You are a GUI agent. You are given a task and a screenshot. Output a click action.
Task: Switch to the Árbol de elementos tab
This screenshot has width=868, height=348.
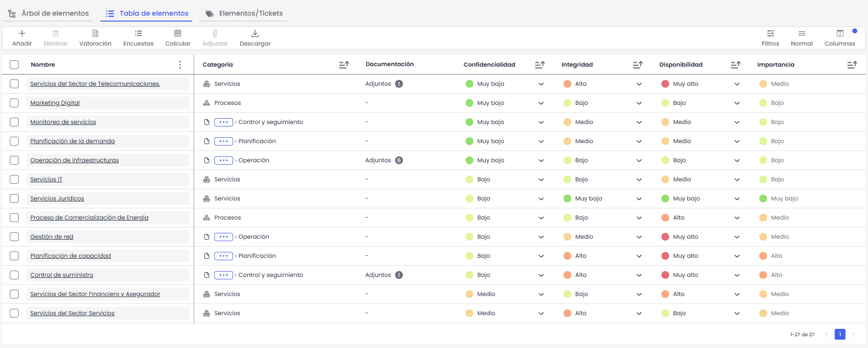[x=49, y=13]
